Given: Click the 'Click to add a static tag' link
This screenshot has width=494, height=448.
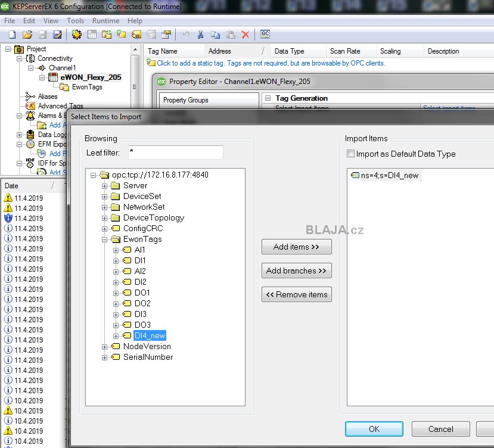Looking at the screenshot, I should point(271,63).
